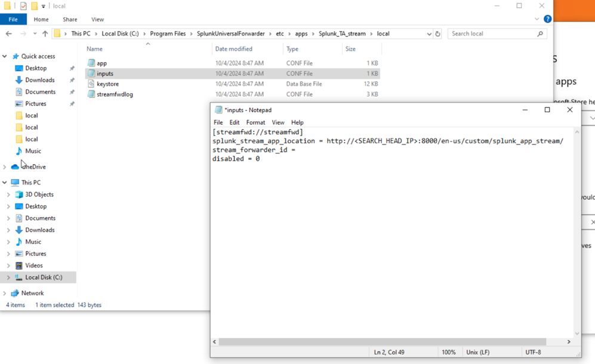Image resolution: width=595 pixels, height=364 pixels.
Task: Click the magnifier in the Search local box
Action: coord(540,33)
